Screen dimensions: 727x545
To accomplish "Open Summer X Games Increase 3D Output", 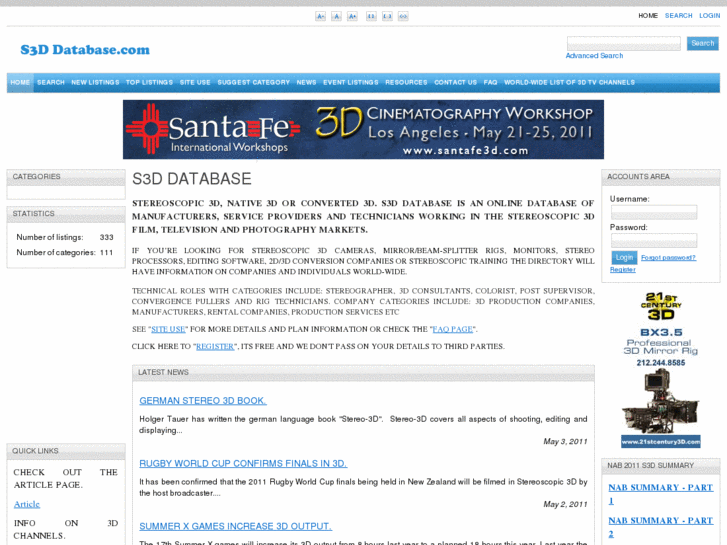I will (x=236, y=526).
